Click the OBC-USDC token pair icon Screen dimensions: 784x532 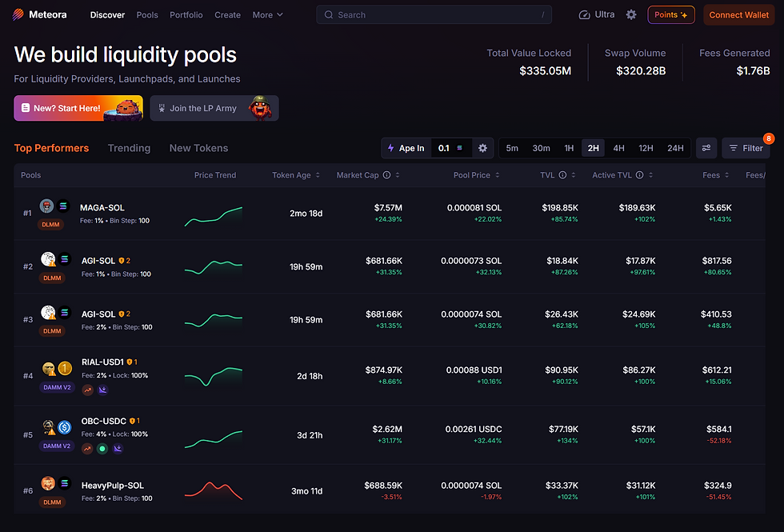click(57, 427)
